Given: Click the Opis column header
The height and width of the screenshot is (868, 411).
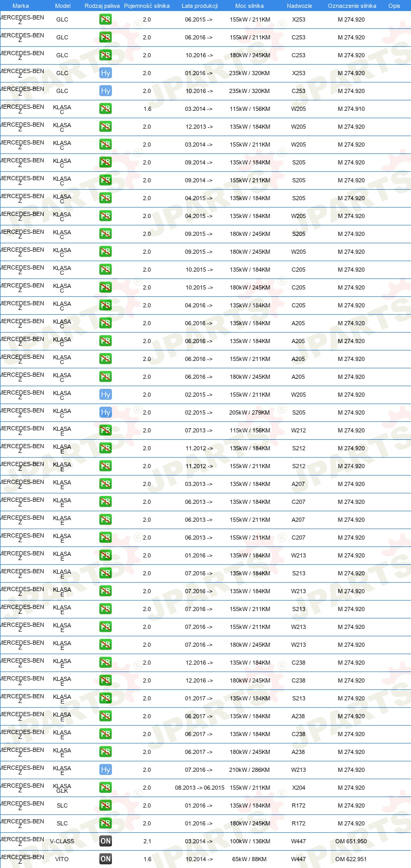Looking at the screenshot, I should [394, 6].
